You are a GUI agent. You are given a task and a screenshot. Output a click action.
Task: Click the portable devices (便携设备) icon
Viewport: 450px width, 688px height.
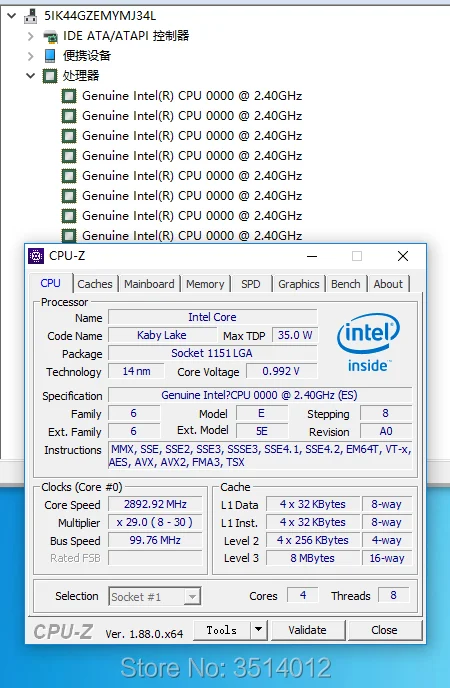click(50, 56)
